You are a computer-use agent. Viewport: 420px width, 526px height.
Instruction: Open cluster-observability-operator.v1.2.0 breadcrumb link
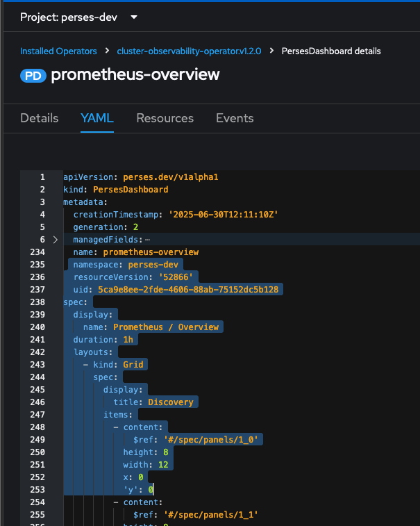click(x=189, y=51)
